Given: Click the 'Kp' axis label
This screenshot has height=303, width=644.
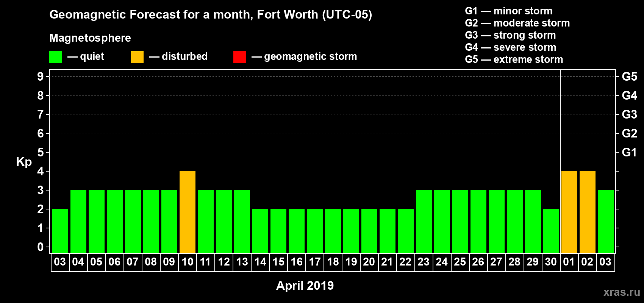Looking at the screenshot, I should coord(24,162).
